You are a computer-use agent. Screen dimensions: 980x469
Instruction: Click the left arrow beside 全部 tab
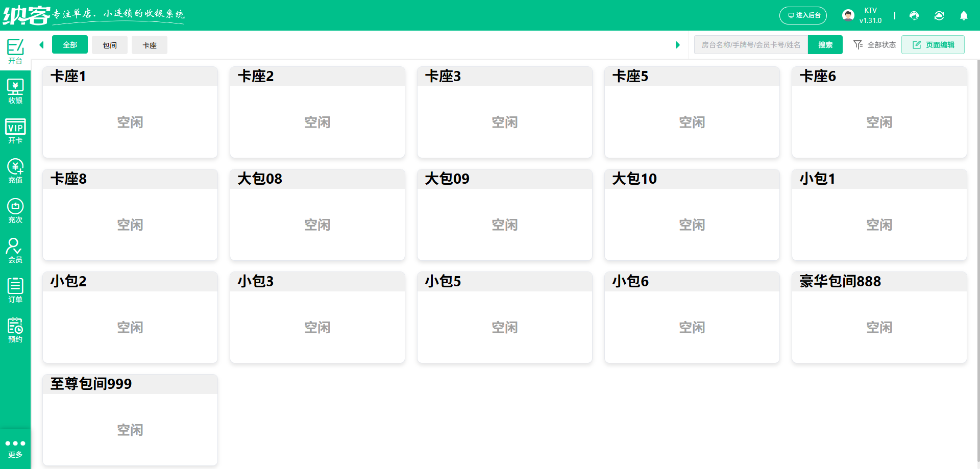point(41,45)
